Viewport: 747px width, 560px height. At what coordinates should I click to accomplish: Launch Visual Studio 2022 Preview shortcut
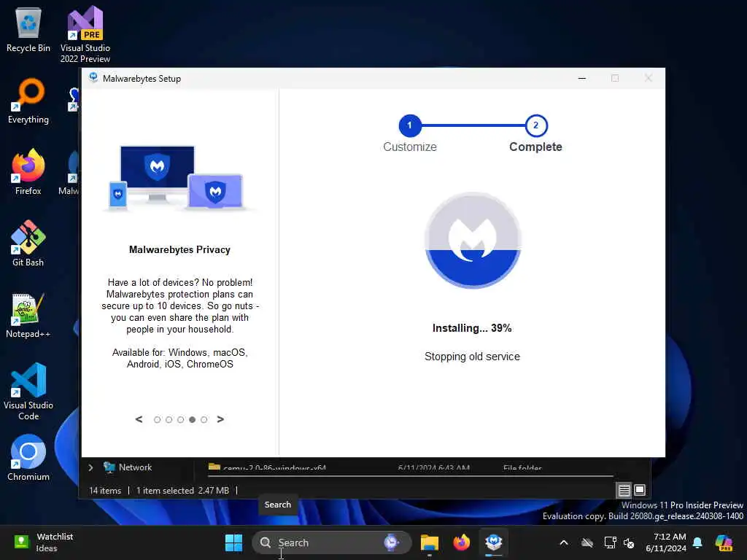pos(85,34)
